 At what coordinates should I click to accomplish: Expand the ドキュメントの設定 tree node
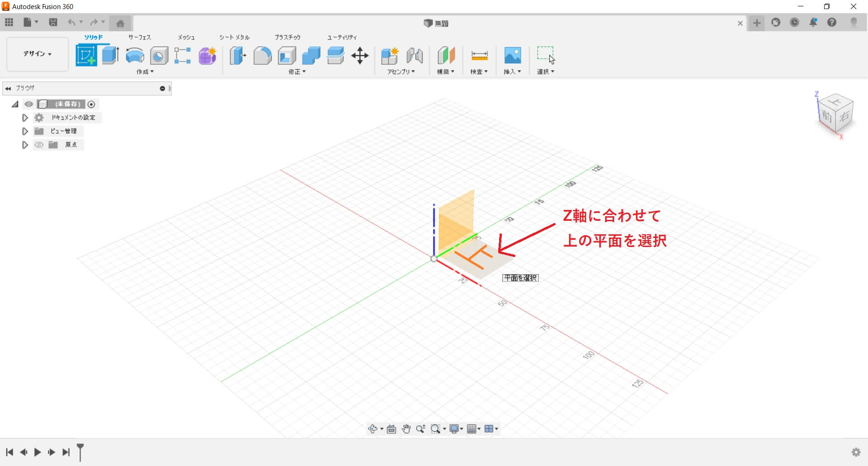tap(25, 118)
